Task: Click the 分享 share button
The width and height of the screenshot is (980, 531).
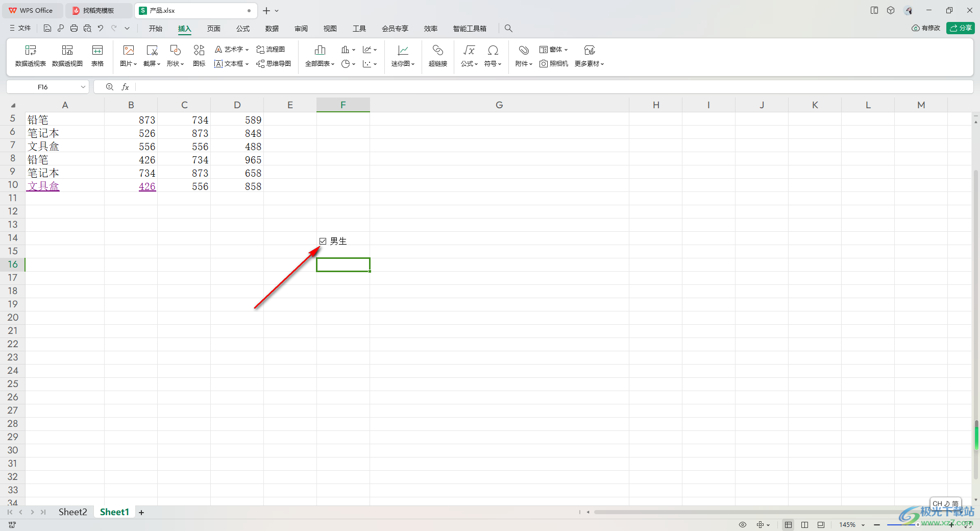Action: [x=961, y=28]
